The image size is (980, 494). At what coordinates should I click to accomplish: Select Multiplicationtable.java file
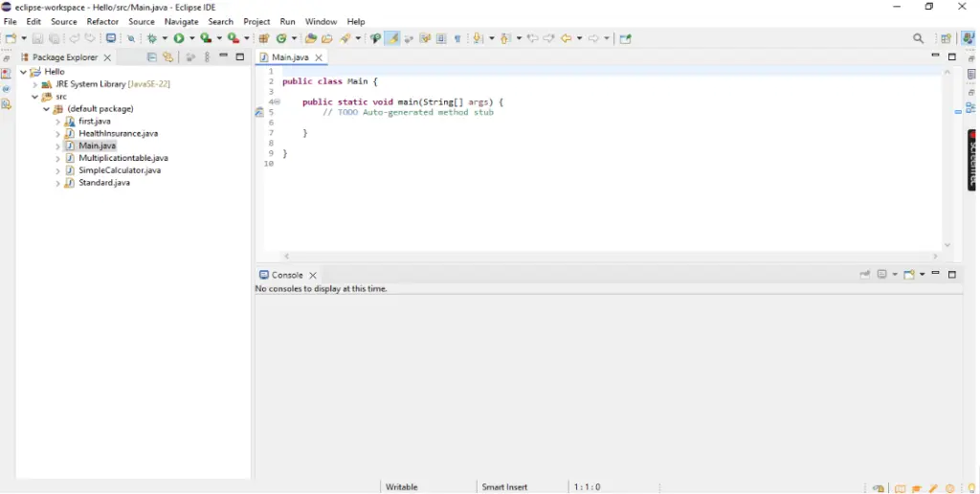(x=123, y=158)
